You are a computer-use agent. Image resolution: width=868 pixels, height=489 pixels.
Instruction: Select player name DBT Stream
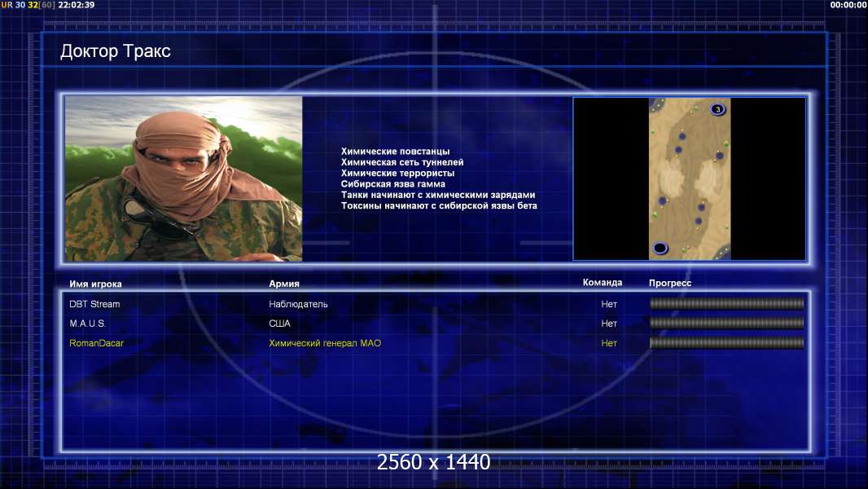94,304
